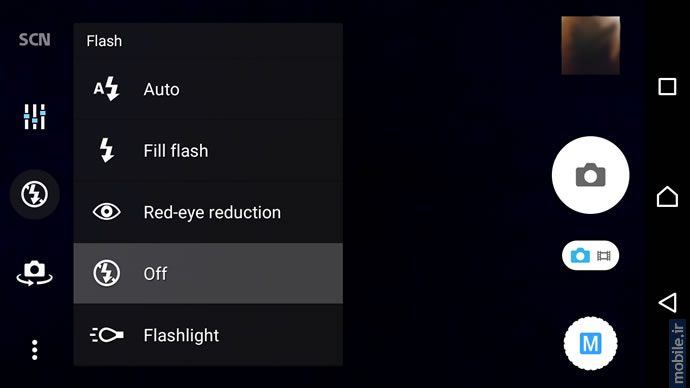Select the Off flash option
Viewport: 690px width, 388px height.
point(208,273)
